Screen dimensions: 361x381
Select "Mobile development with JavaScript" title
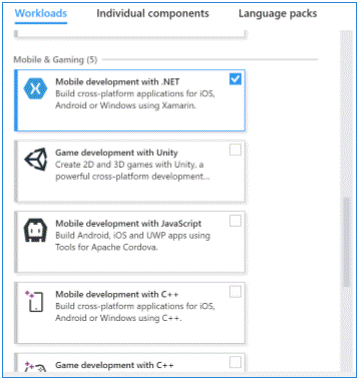point(128,223)
